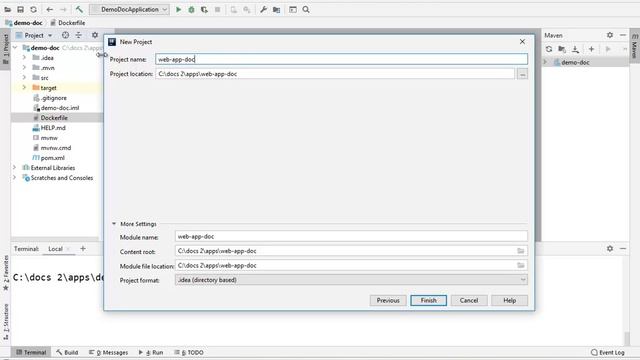Click the Collapse All icon in the Project panel

78,35
